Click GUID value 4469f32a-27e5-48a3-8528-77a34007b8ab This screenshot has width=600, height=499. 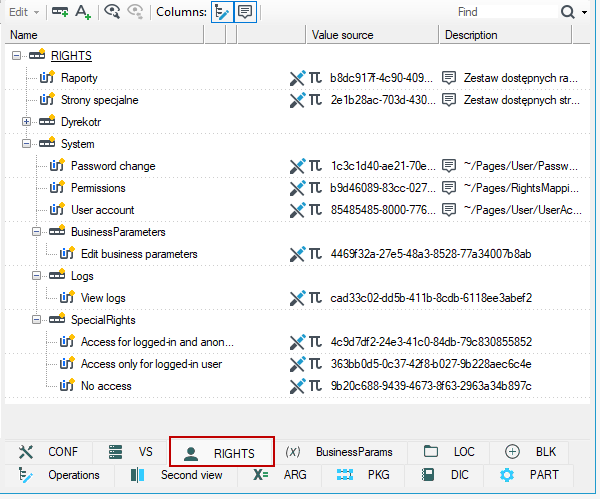click(431, 254)
